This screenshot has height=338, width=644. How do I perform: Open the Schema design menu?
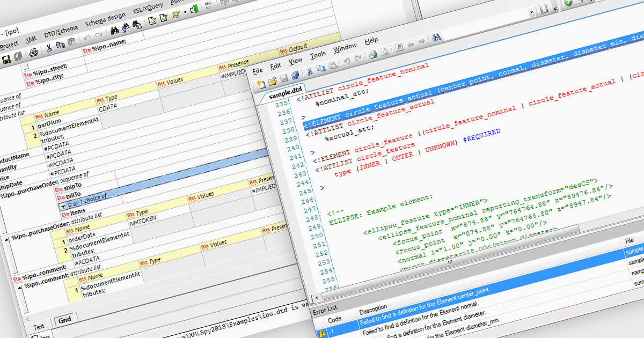click(x=105, y=20)
